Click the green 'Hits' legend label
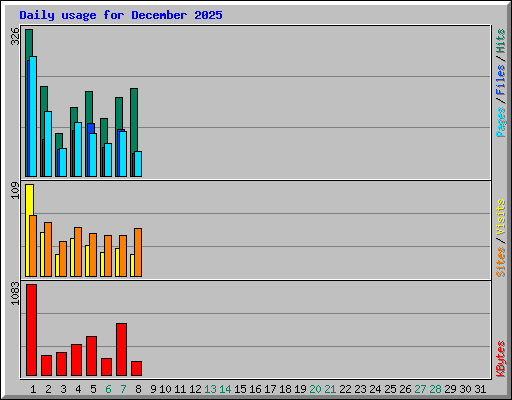This screenshot has width=512, height=400. (501, 41)
